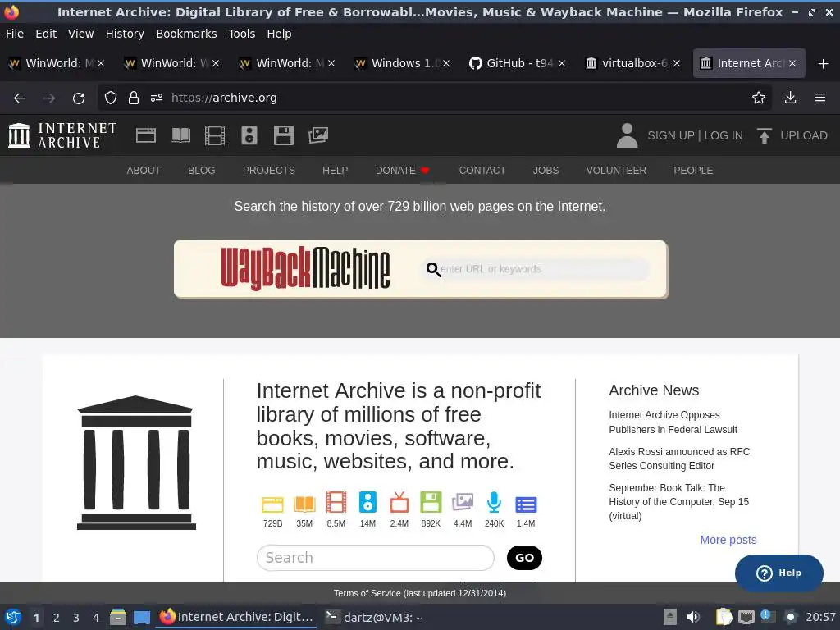Image resolution: width=840 pixels, height=630 pixels.
Task: Open the PROJECTS navigation link
Action: [269, 171]
